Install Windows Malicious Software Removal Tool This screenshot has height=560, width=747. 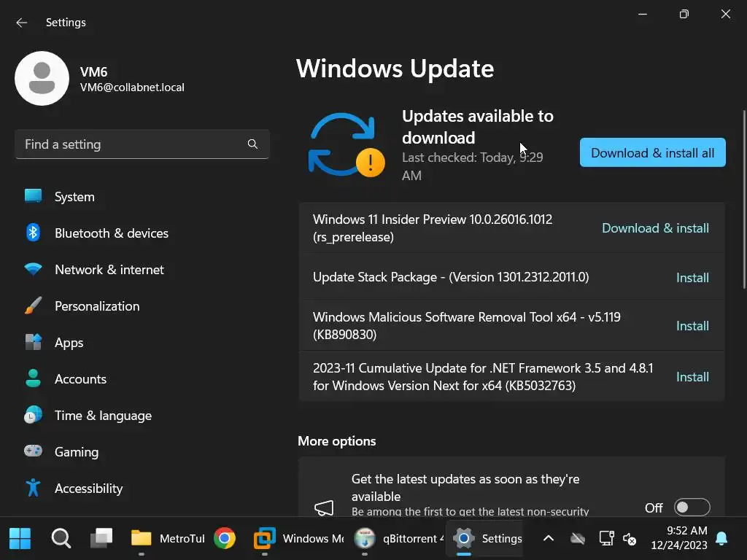692,326
